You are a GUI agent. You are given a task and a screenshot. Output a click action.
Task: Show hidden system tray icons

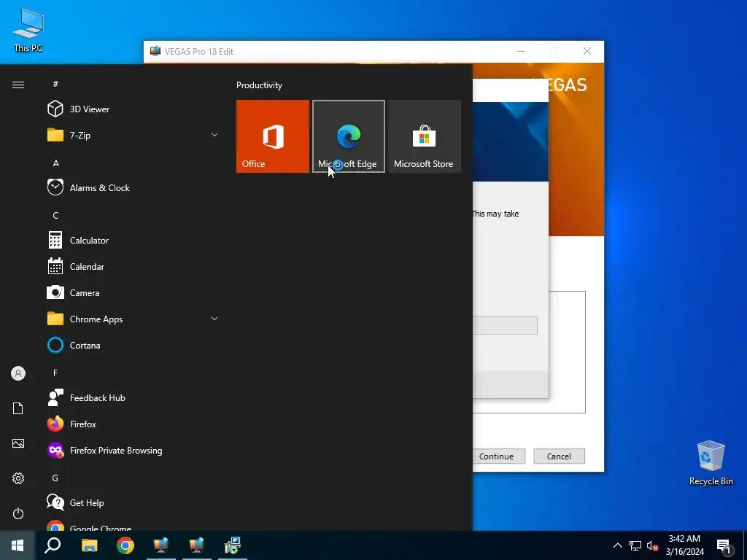(617, 545)
